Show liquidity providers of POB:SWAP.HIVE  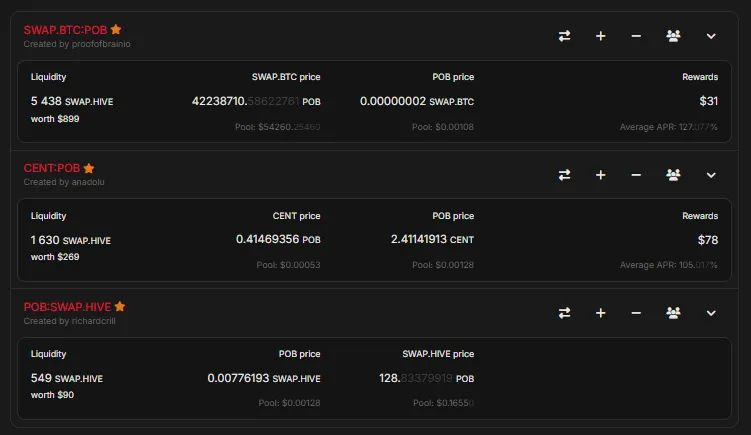pos(673,313)
